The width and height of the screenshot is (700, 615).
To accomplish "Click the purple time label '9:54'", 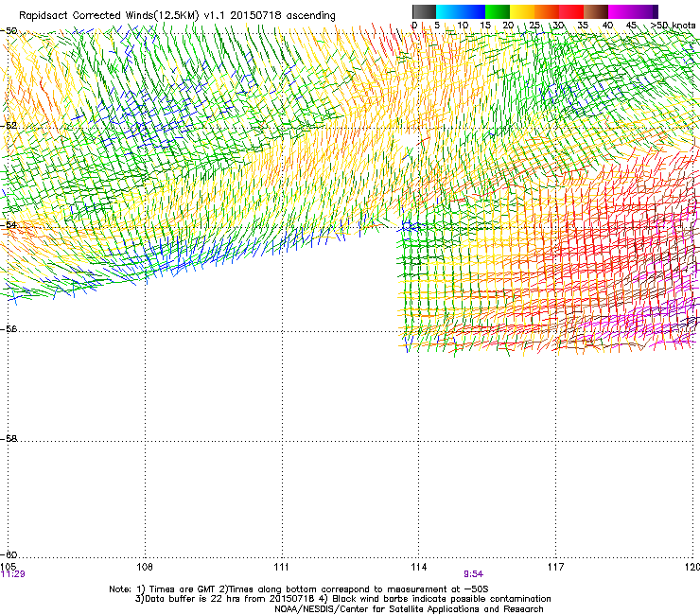I will tap(473, 574).
